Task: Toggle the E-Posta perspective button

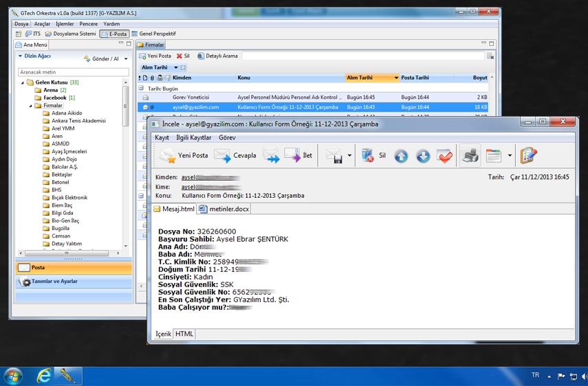Action: (x=114, y=34)
